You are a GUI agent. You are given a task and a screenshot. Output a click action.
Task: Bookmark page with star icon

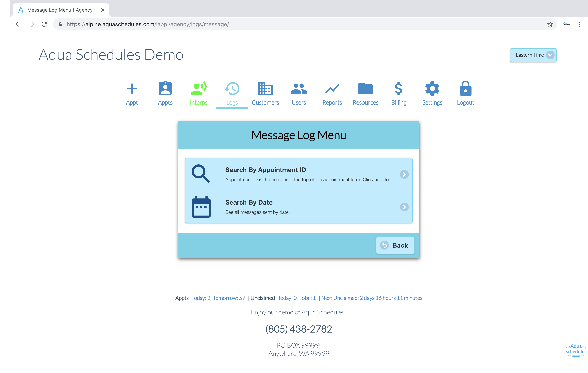pyautogui.click(x=550, y=24)
